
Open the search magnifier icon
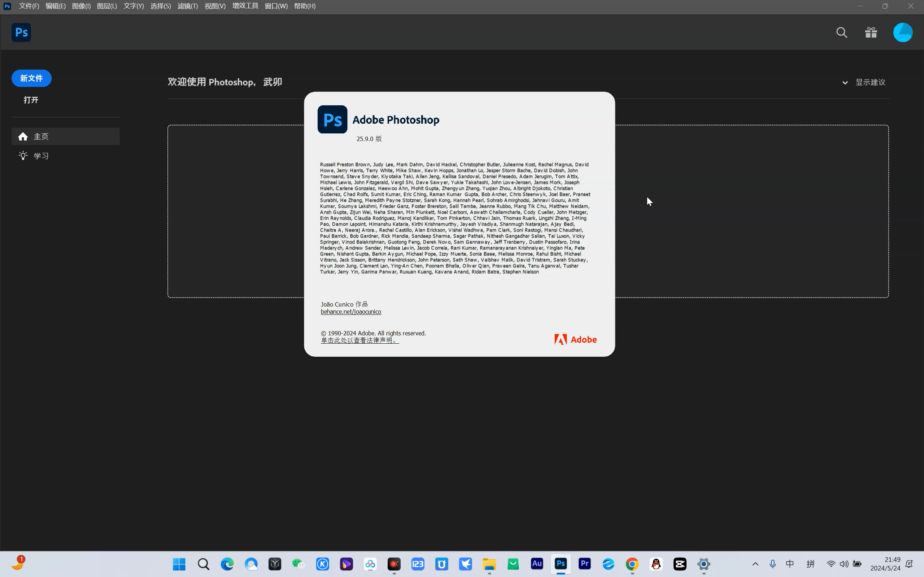[842, 32]
